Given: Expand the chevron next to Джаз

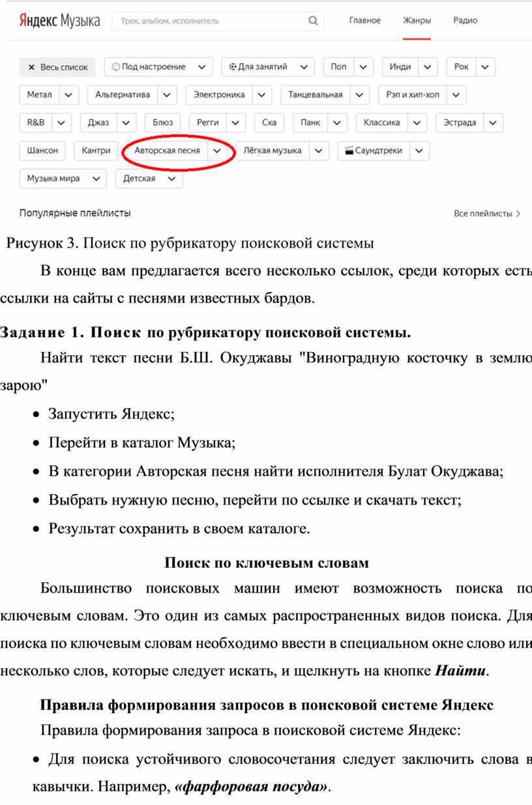Looking at the screenshot, I should coord(126,123).
